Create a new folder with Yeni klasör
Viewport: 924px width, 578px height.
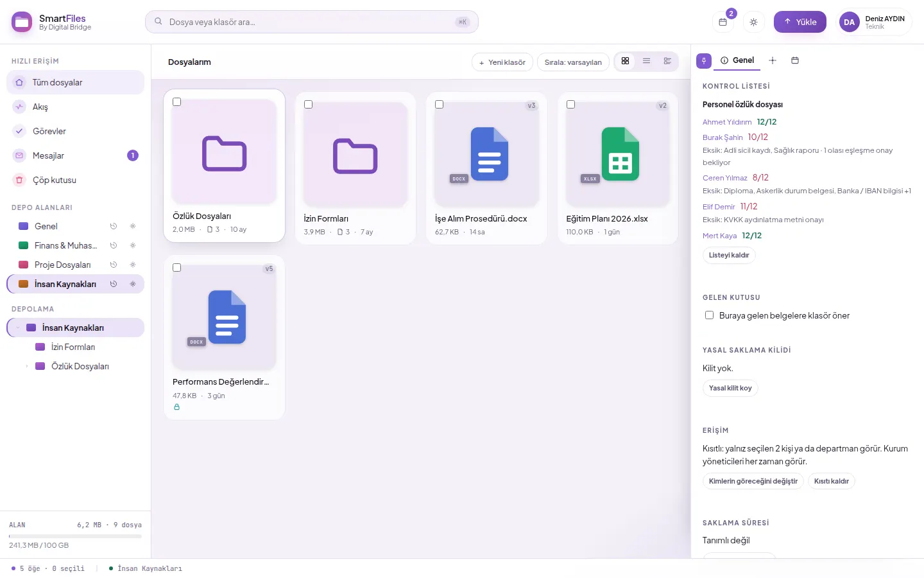pyautogui.click(x=502, y=62)
